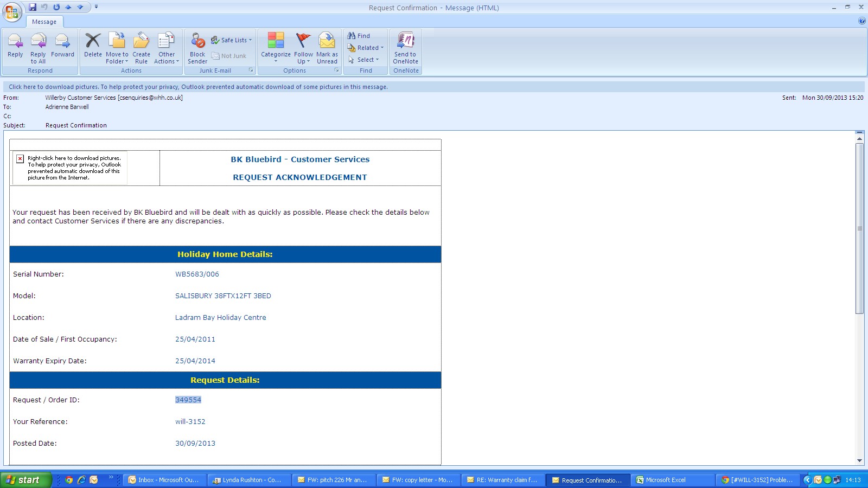The height and width of the screenshot is (488, 868).
Task: Open the Follow Up flag menu
Action: 303,48
